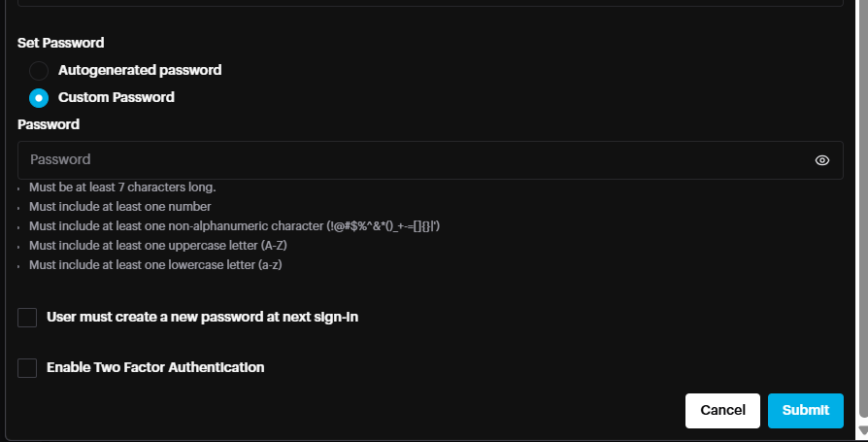
Task: Click inside the Password input field
Action: (x=408, y=160)
